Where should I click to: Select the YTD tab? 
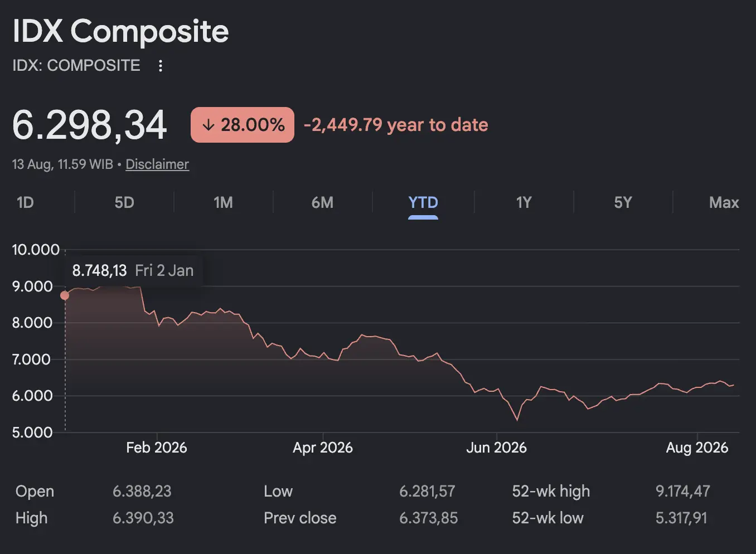[x=423, y=202]
